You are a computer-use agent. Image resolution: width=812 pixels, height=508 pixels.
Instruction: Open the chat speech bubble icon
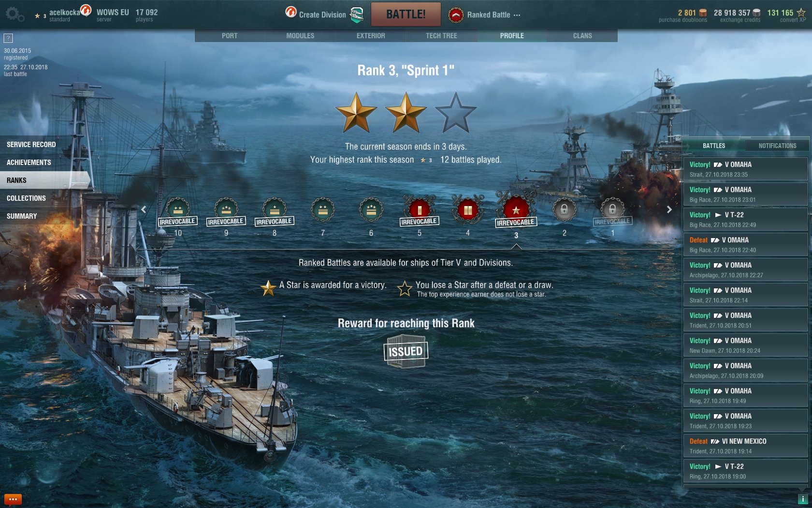[13, 499]
